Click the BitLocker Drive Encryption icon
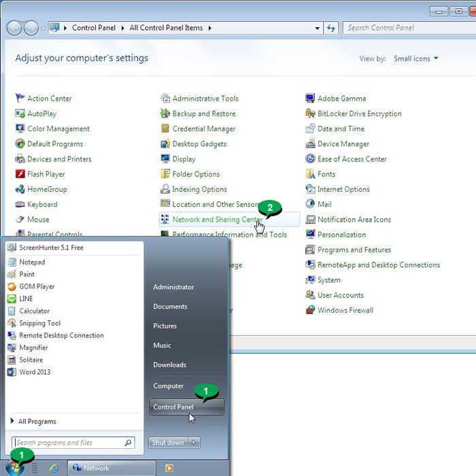This screenshot has height=476, width=476. (310, 114)
